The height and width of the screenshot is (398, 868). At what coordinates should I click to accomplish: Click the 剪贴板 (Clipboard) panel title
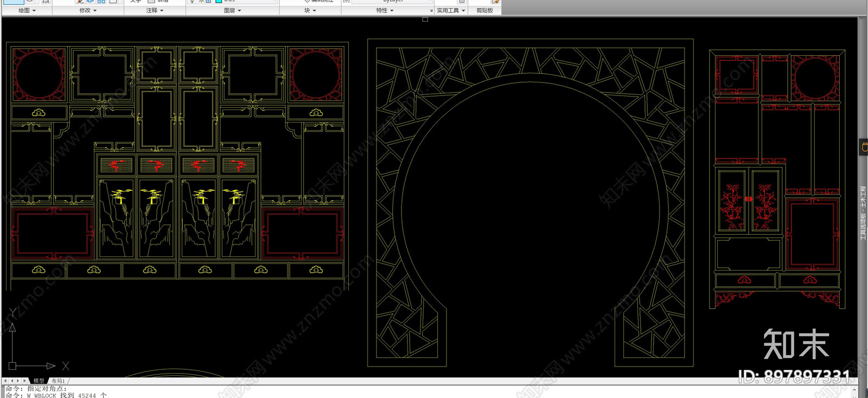(x=484, y=10)
